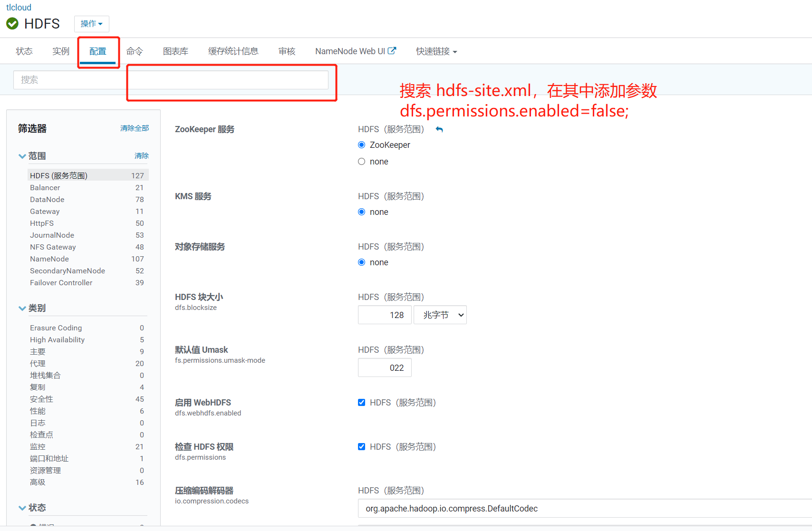812x531 pixels.
Task: Select none radio under ZooKeeper 服务
Action: pos(361,161)
